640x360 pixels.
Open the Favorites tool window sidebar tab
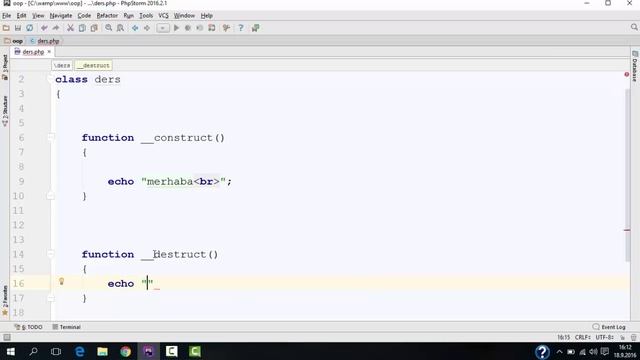coord(5,300)
